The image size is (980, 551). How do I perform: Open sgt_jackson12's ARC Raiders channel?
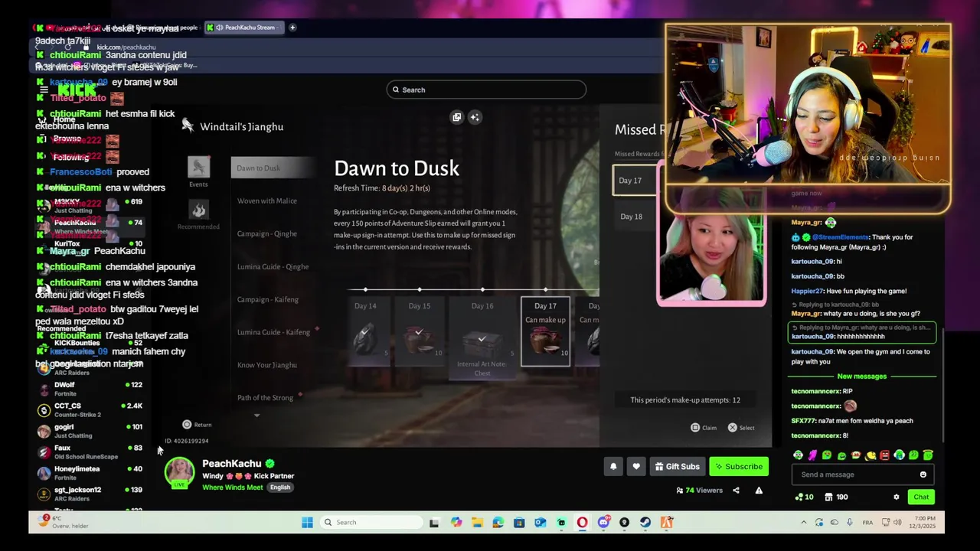click(x=90, y=494)
